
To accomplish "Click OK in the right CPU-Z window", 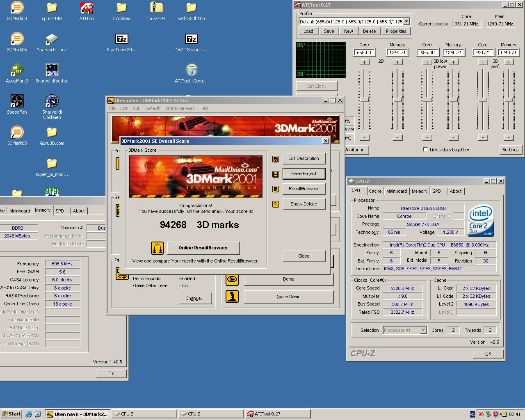I will (488, 354).
